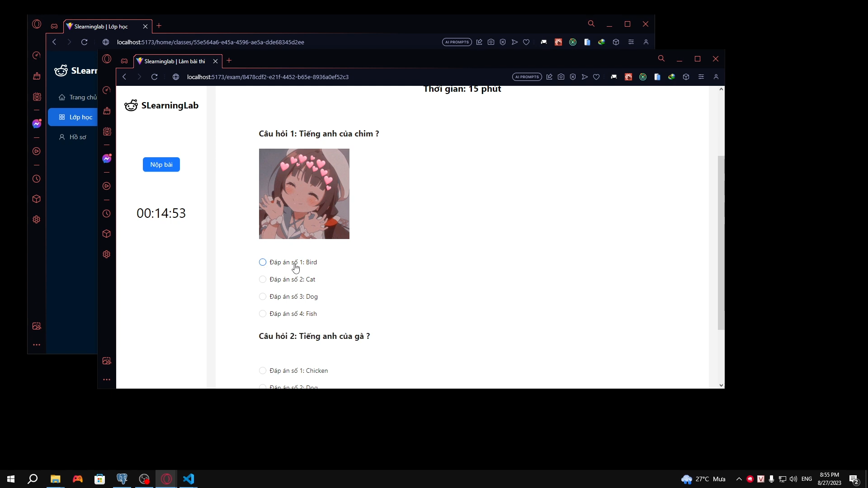
Task: Submit exam with Nộp bài button
Action: [161, 164]
